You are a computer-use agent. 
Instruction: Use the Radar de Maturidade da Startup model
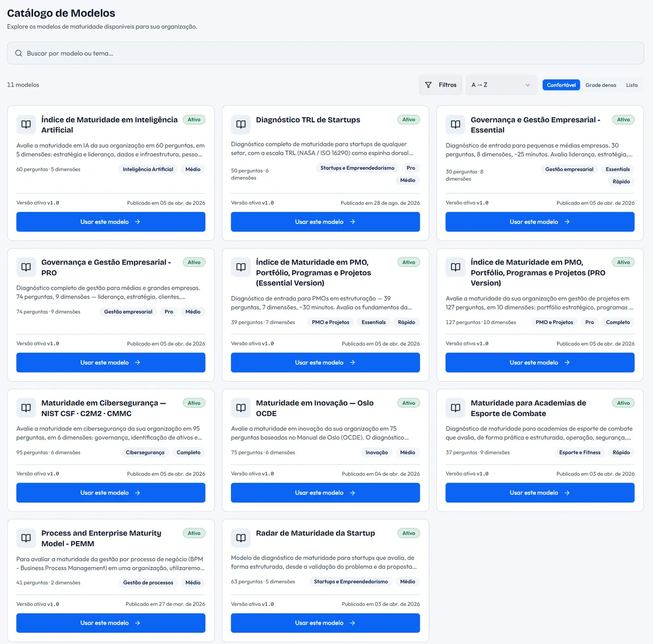(325, 623)
